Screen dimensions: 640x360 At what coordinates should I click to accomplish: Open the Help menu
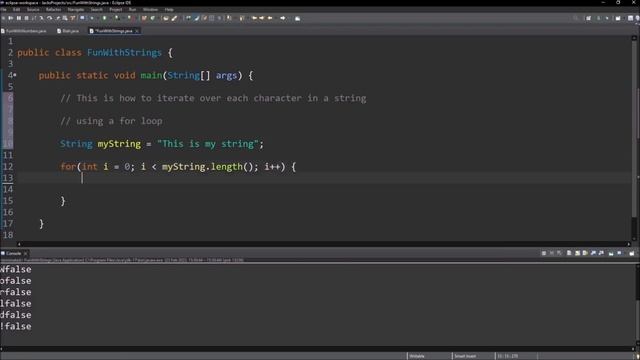(x=169, y=9)
